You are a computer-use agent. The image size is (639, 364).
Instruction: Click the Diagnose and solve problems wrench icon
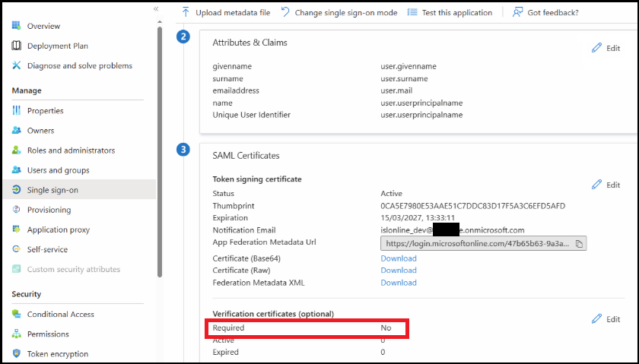[x=16, y=65]
